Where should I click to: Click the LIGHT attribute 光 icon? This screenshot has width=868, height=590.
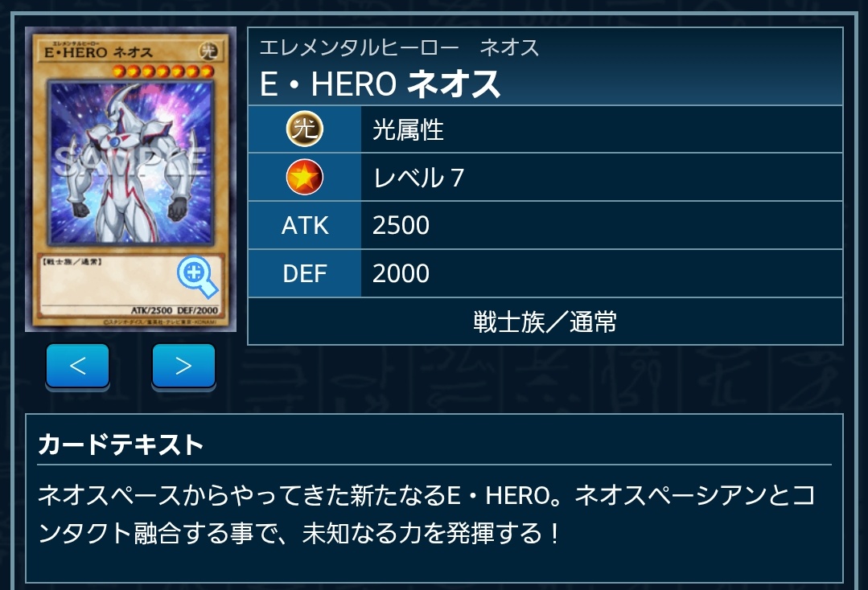pyautogui.click(x=304, y=129)
